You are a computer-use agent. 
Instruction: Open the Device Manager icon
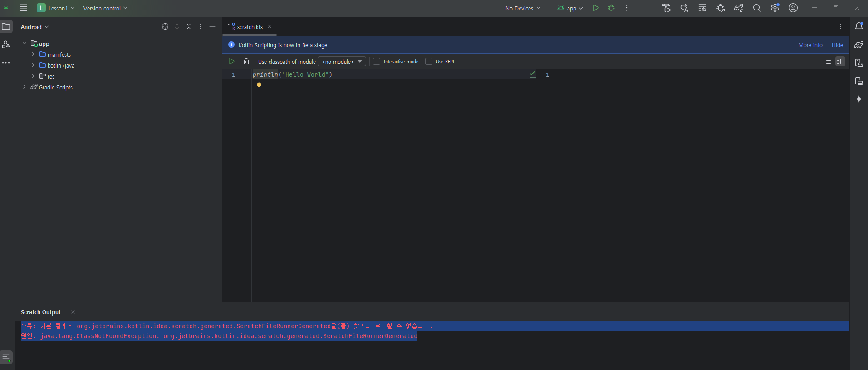(x=666, y=8)
